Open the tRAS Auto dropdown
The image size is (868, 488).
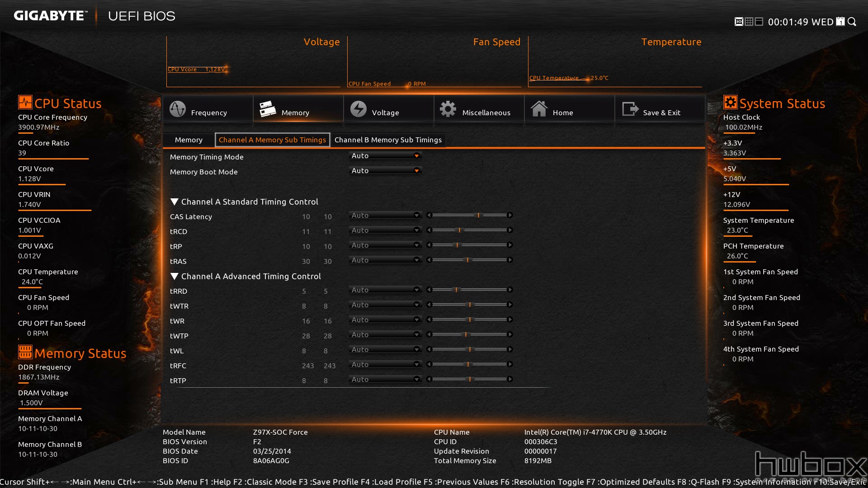click(x=385, y=260)
